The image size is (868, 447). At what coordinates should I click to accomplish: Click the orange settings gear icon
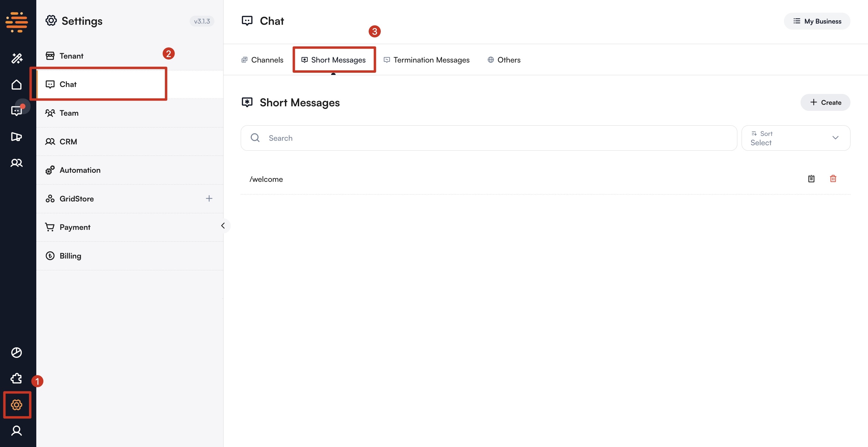(17, 405)
